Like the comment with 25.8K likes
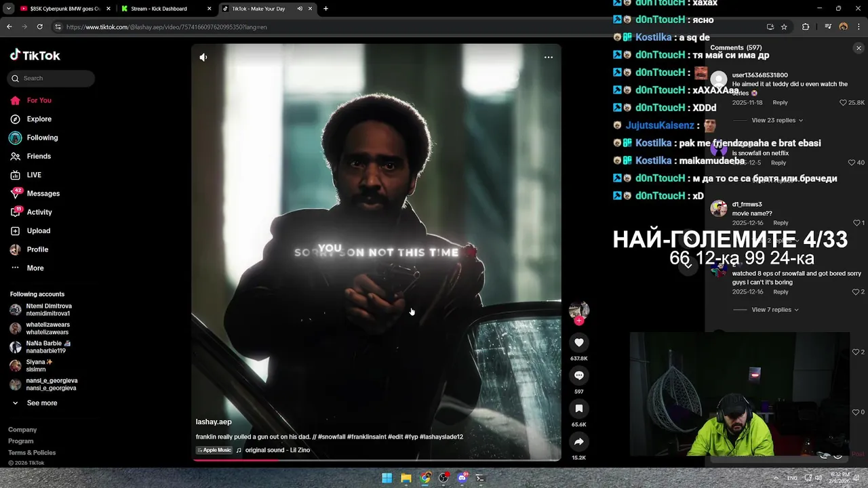The image size is (868, 488). pyautogui.click(x=844, y=103)
